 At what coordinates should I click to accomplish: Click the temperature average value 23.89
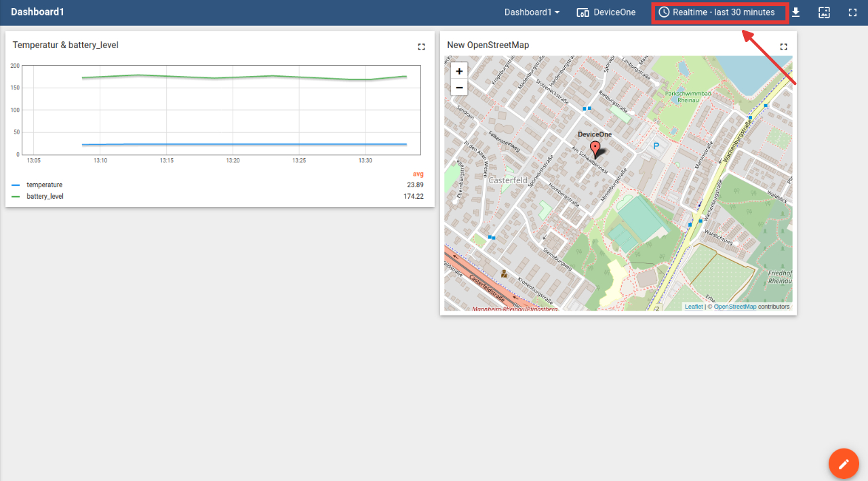pyautogui.click(x=415, y=185)
